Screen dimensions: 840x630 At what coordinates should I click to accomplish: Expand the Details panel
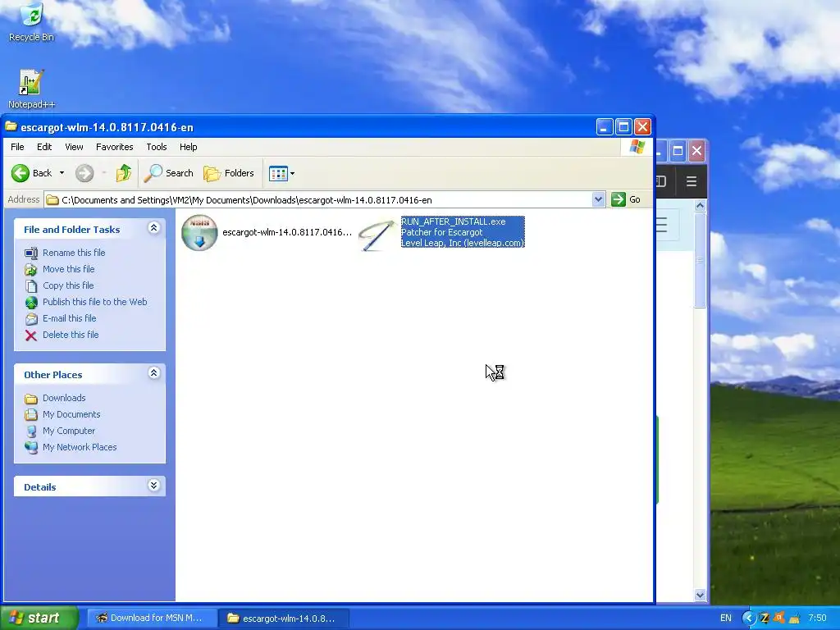click(x=153, y=486)
